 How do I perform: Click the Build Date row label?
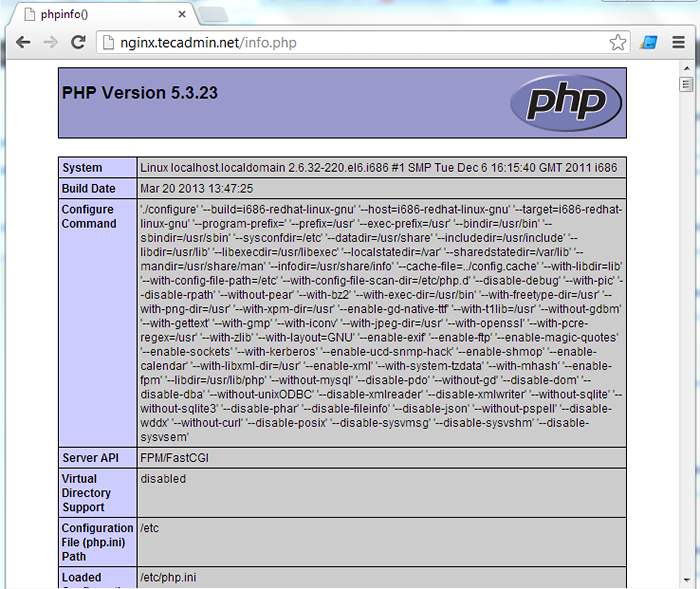[x=90, y=189]
